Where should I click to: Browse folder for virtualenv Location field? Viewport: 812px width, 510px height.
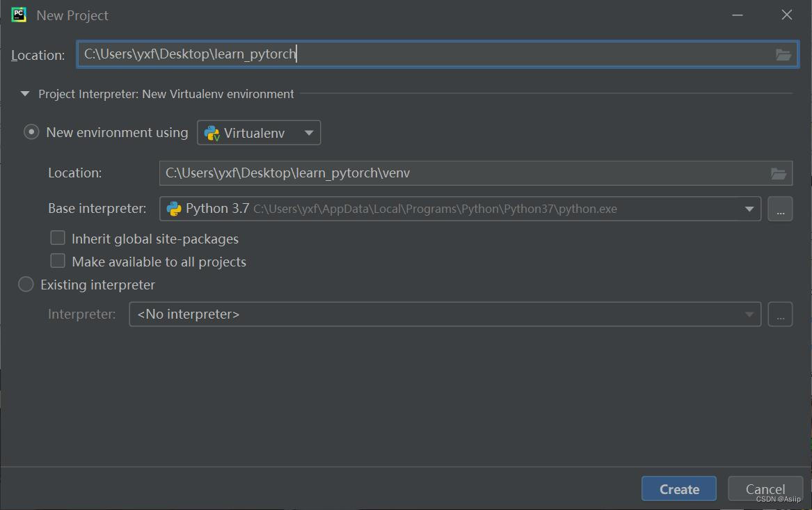[x=779, y=173]
